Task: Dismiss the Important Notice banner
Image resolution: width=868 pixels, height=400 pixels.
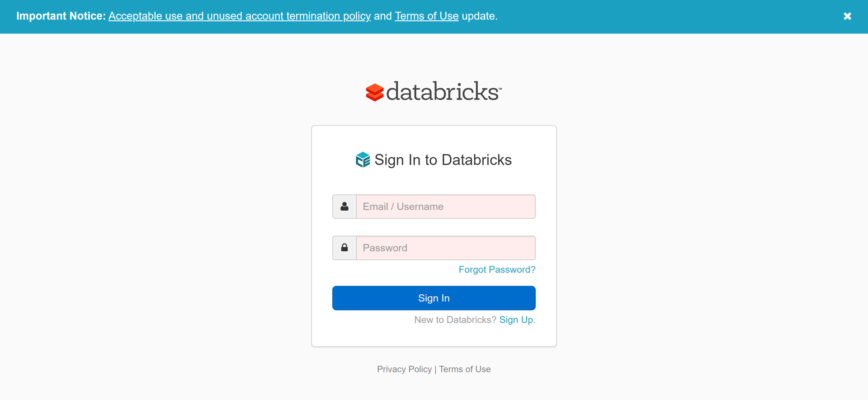Action: pos(847,16)
